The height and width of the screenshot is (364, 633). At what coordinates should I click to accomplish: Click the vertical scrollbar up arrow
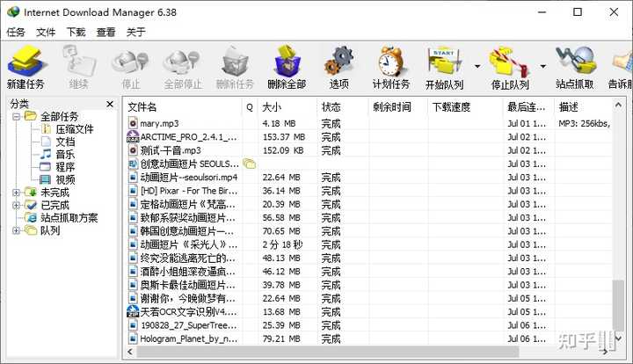coord(618,105)
